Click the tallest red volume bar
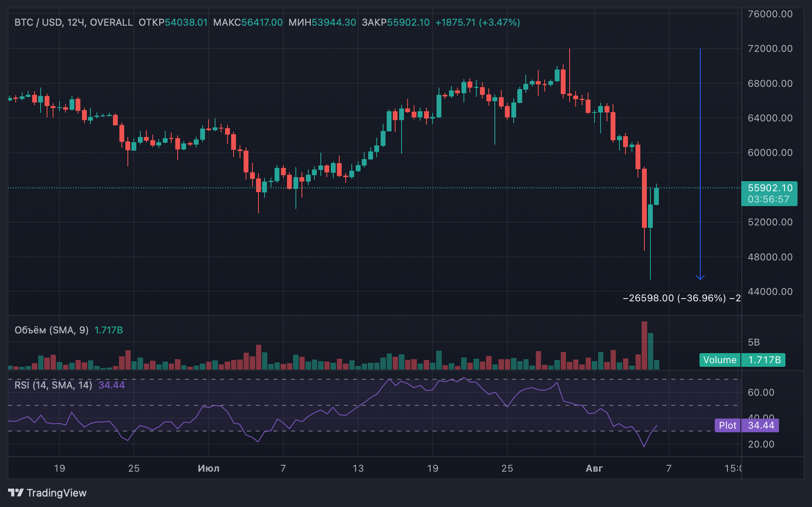Screen dimensions: 812x507 pyautogui.click(x=644, y=345)
